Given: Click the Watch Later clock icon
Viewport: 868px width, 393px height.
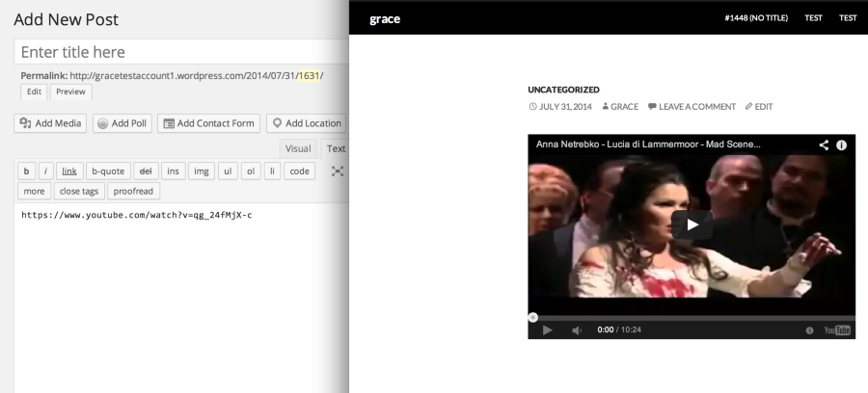Looking at the screenshot, I should pyautogui.click(x=809, y=330).
